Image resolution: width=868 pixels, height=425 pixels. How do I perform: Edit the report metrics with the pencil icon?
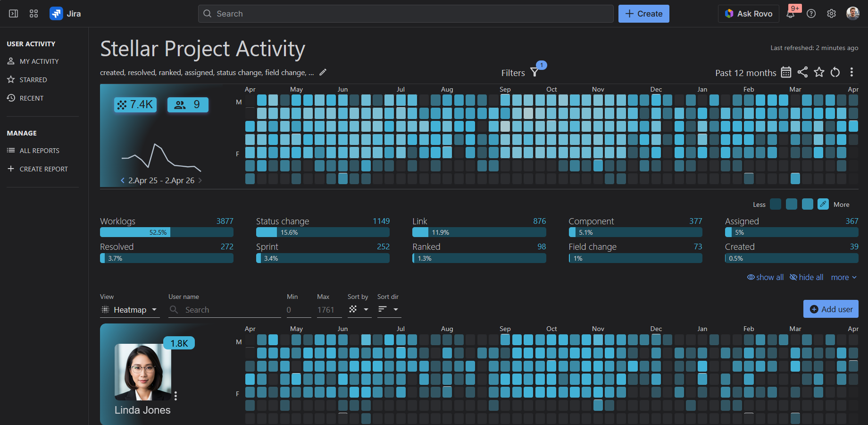point(323,72)
